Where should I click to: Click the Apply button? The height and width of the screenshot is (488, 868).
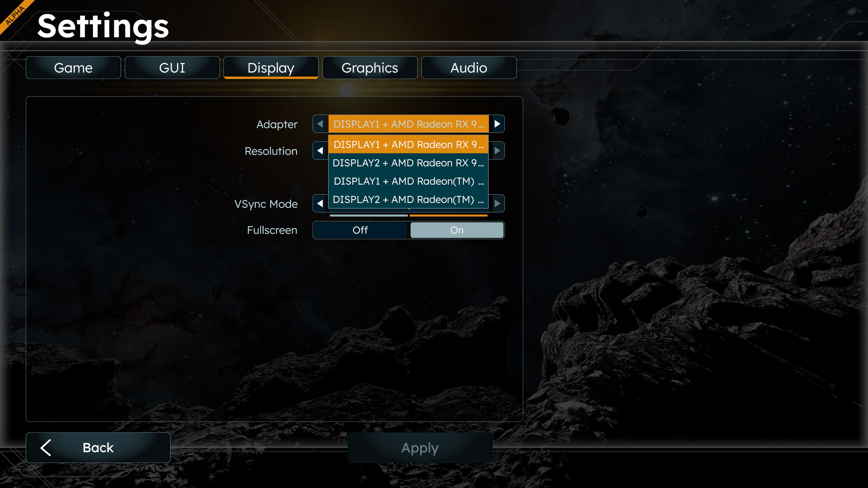(420, 448)
